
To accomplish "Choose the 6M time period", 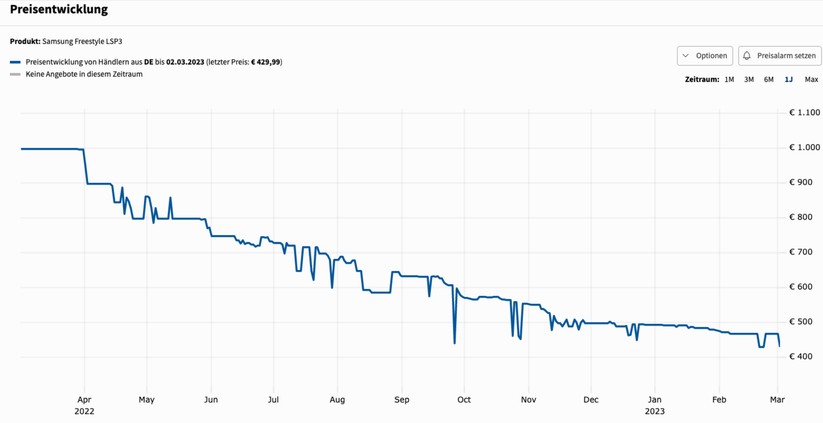I will [769, 79].
